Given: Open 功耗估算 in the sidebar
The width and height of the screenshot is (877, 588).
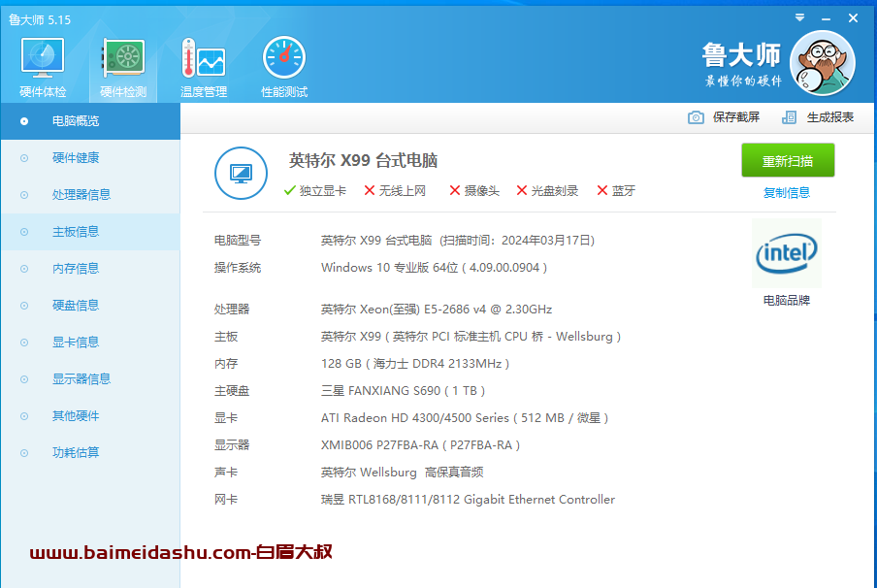Looking at the screenshot, I should click(90, 452).
